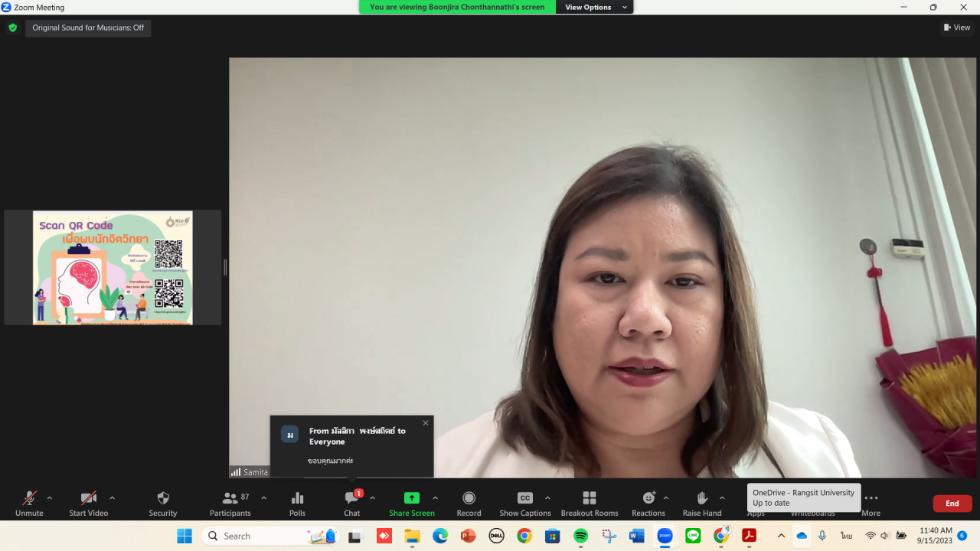Open Chat with new message badge
The image size is (980, 551).
coord(351,499)
